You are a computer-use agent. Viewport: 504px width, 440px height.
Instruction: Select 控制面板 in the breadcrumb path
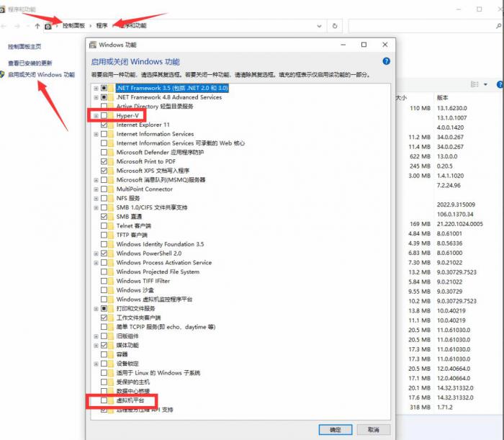(x=75, y=26)
